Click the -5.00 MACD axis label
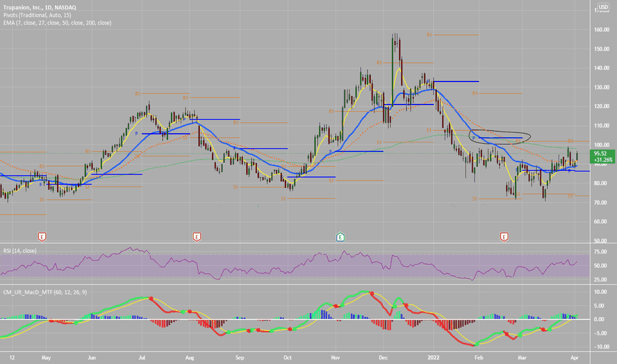 coord(600,334)
